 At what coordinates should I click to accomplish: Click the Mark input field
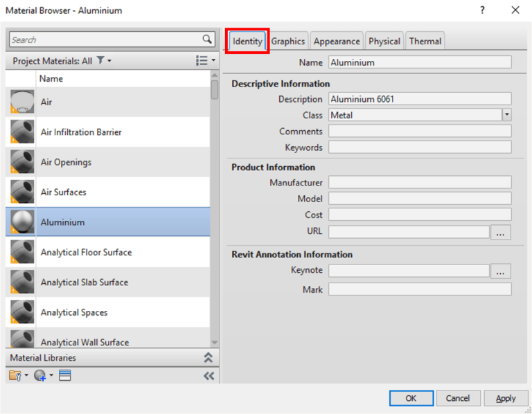click(420, 289)
